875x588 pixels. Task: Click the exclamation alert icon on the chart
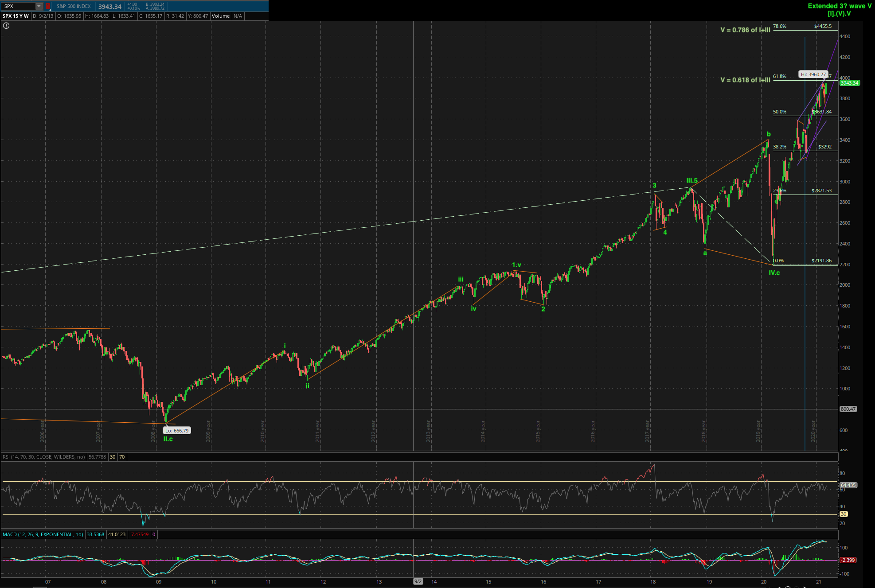click(x=6, y=26)
